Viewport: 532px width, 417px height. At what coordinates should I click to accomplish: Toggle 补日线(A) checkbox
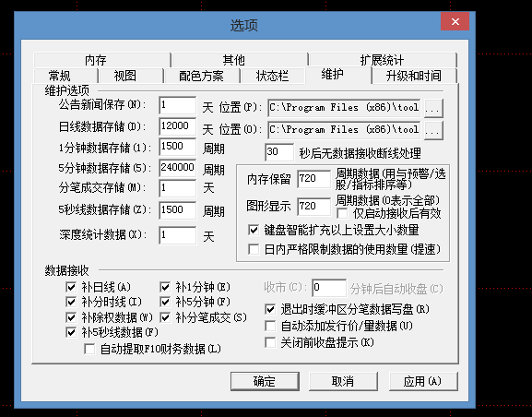[71, 287]
